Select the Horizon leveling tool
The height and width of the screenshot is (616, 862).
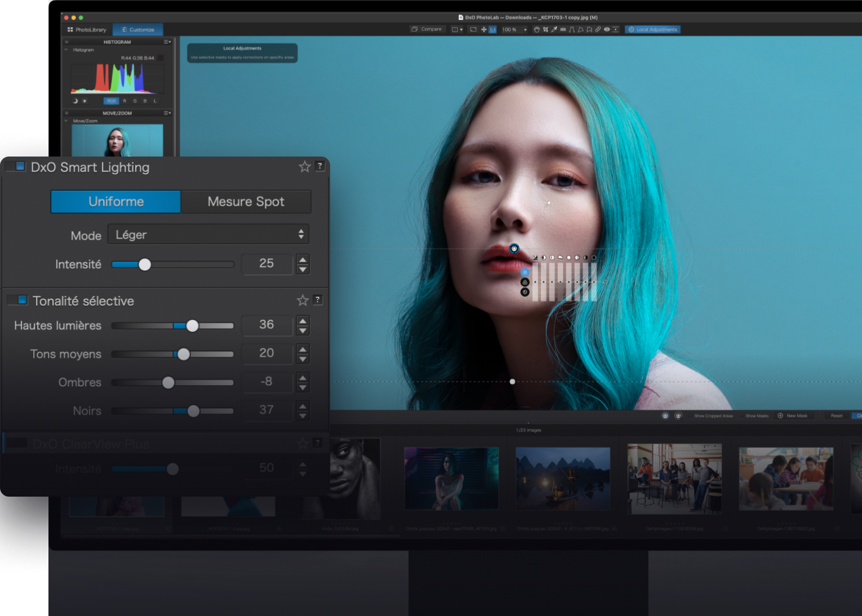coord(563,29)
